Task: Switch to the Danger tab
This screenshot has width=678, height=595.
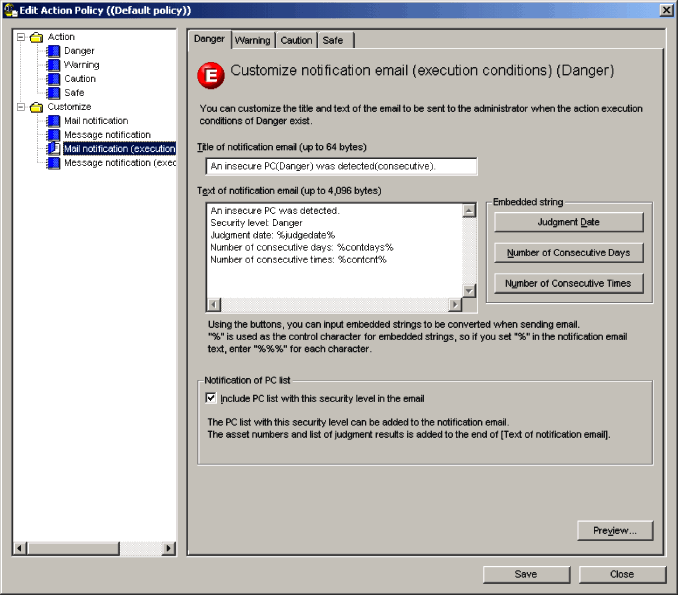Action: click(209, 39)
